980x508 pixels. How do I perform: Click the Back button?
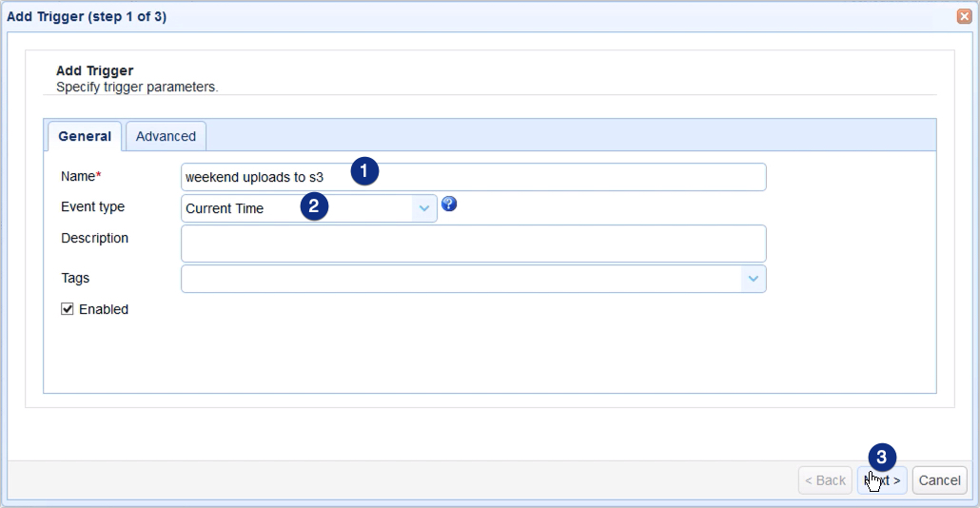click(825, 480)
